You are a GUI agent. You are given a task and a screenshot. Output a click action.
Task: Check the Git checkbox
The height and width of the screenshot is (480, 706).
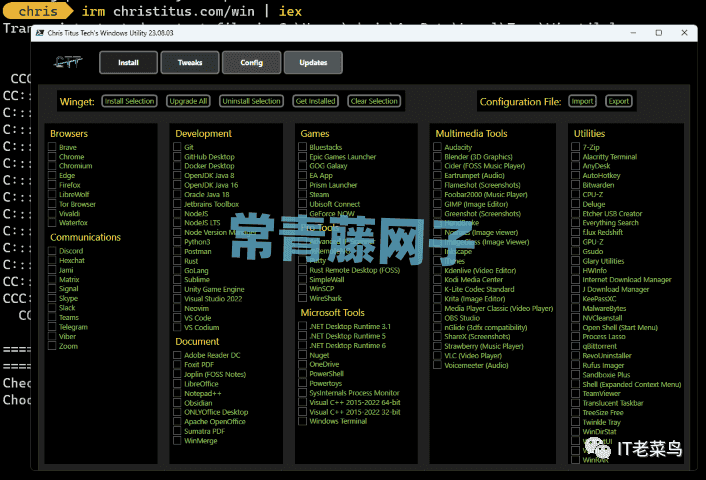[177, 147]
